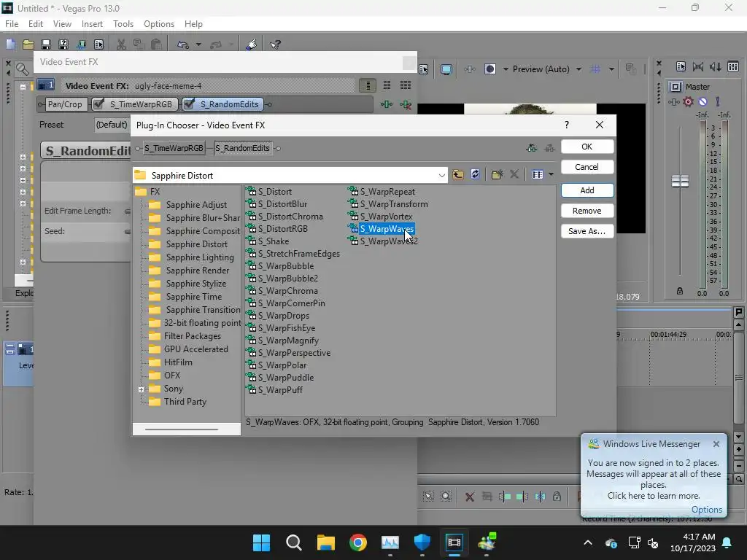Click the Seed slider handle
The width and height of the screenshot is (747, 560).
click(127, 231)
